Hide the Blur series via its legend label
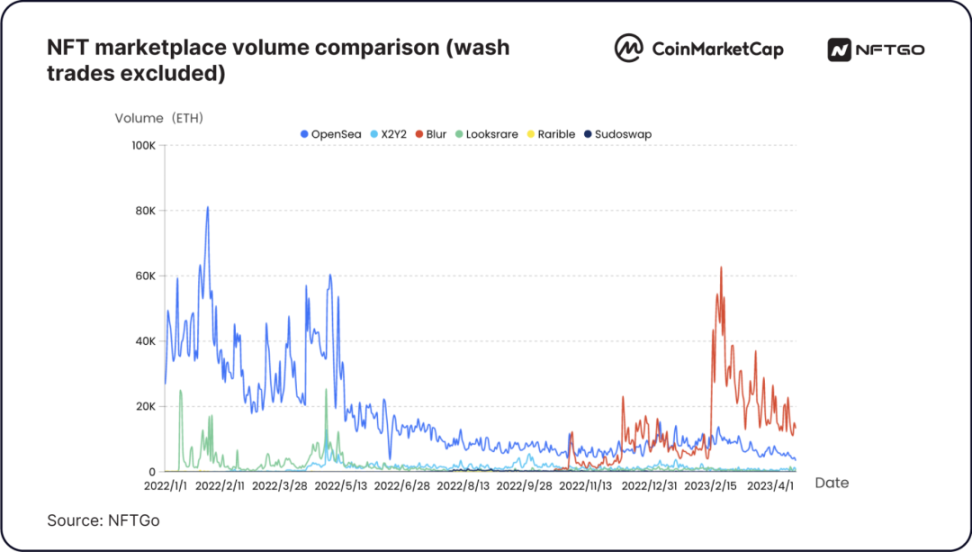The height and width of the screenshot is (552, 972). coord(436,134)
